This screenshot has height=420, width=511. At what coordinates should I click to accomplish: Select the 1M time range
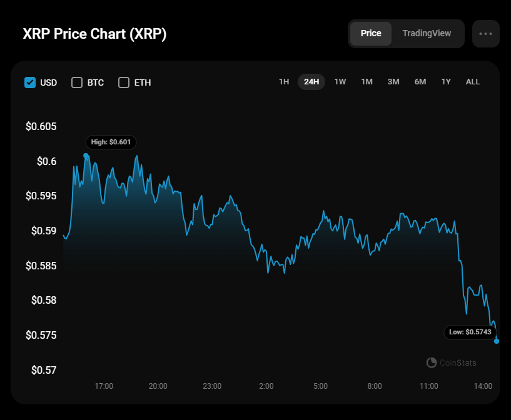(367, 82)
